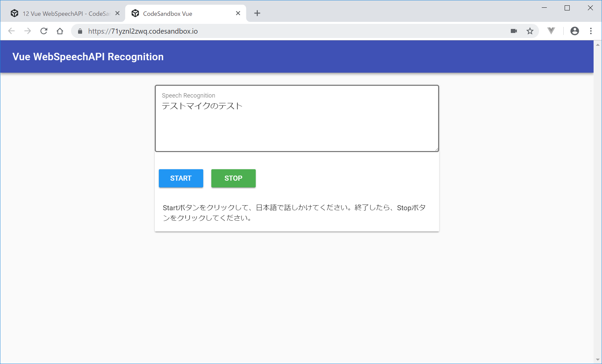Open a new browser tab
Viewport: 602px width, 364px height.
pyautogui.click(x=257, y=13)
